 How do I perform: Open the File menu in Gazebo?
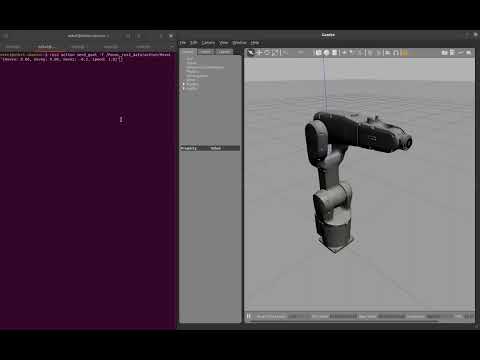(183, 43)
